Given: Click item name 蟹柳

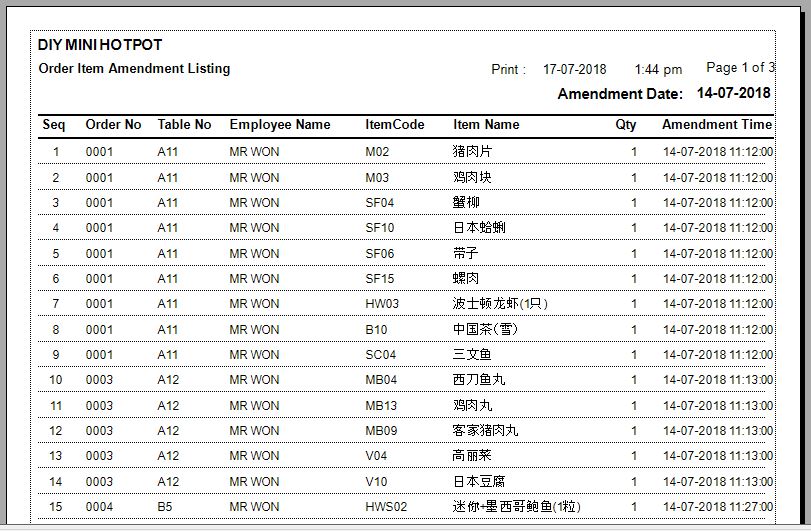Looking at the screenshot, I should point(466,202).
